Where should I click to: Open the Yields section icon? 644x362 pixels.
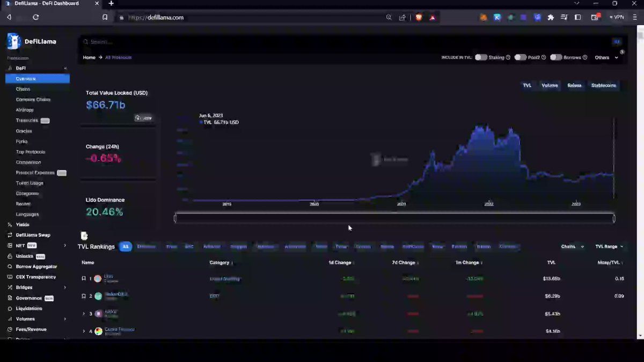[10, 225]
